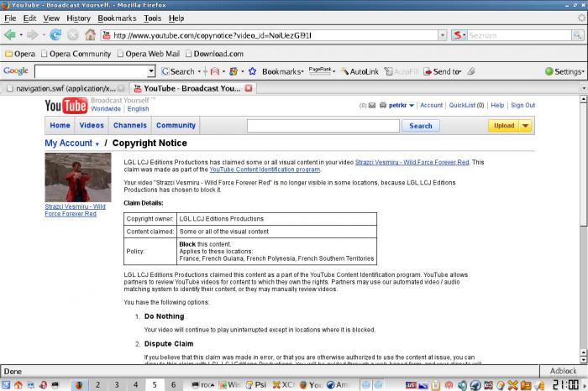Switch to the navigation.swf tab
Screen dimensions: 588x391
tap(66, 88)
